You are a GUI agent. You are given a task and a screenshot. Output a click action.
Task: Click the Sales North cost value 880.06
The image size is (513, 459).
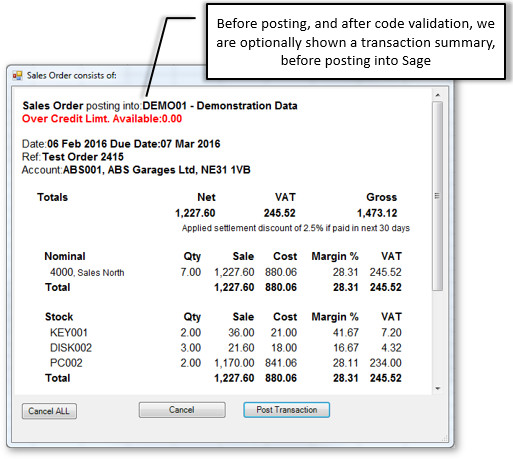click(x=281, y=272)
